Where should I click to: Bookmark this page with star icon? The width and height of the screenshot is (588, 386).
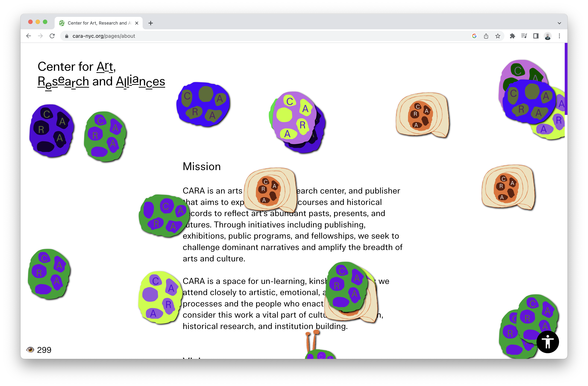pyautogui.click(x=498, y=36)
